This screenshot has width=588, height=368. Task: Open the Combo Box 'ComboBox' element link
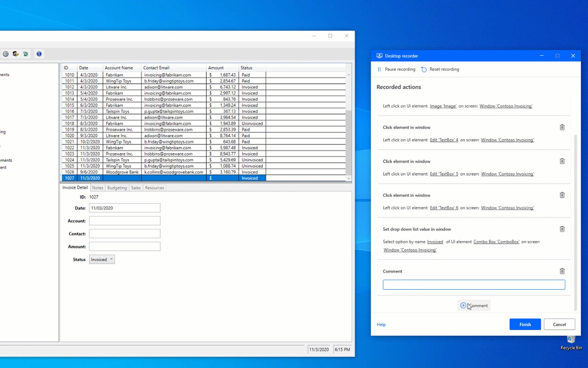(496, 241)
